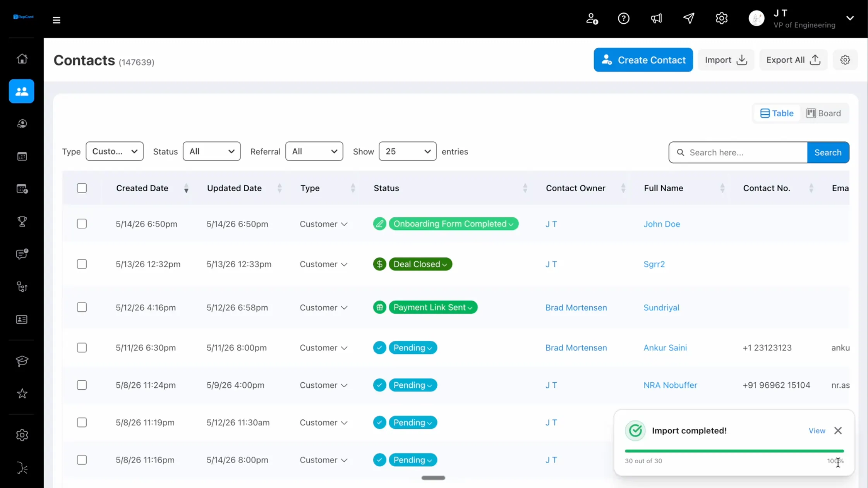
Task: Open the graduation cap training icon
Action: 22,361
